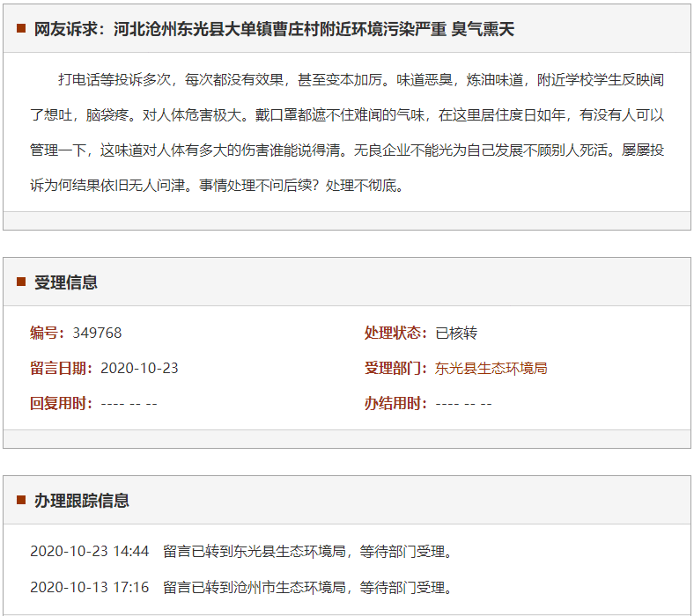The width and height of the screenshot is (694, 616).
Task: Click the complaint body paragraph text
Action: [x=347, y=132]
